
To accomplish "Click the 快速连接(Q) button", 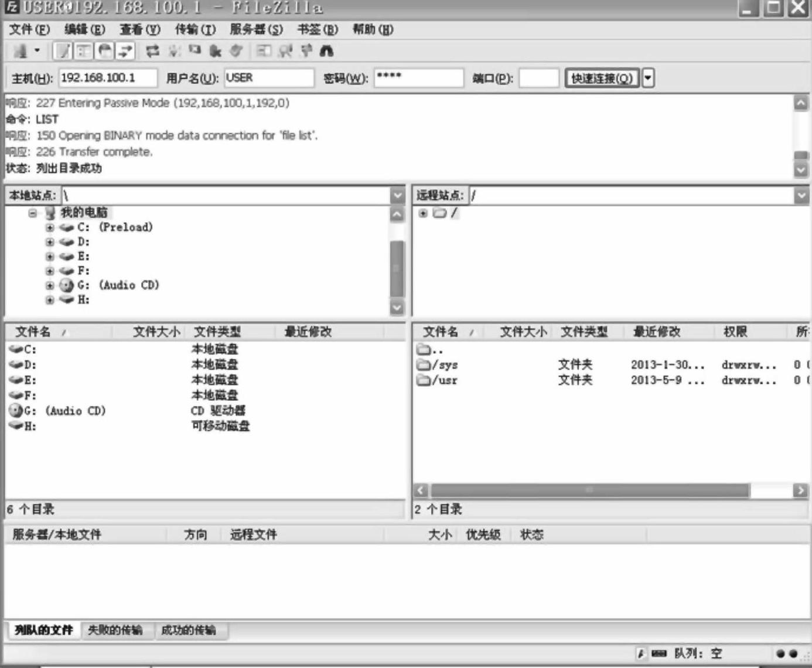I will [x=602, y=78].
